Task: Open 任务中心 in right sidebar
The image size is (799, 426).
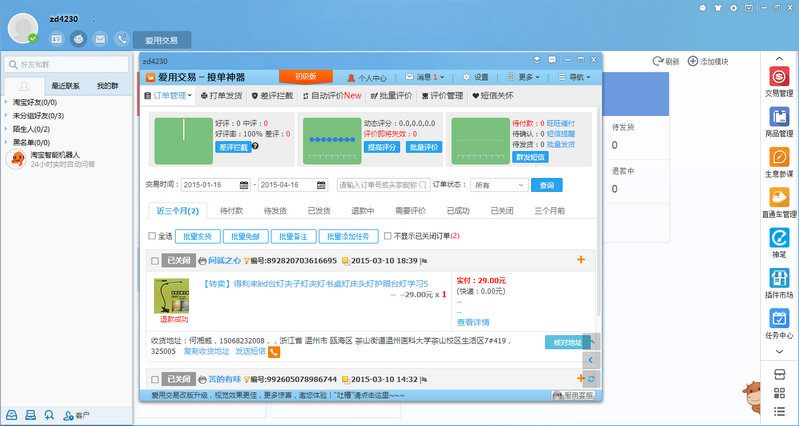Action: click(779, 323)
